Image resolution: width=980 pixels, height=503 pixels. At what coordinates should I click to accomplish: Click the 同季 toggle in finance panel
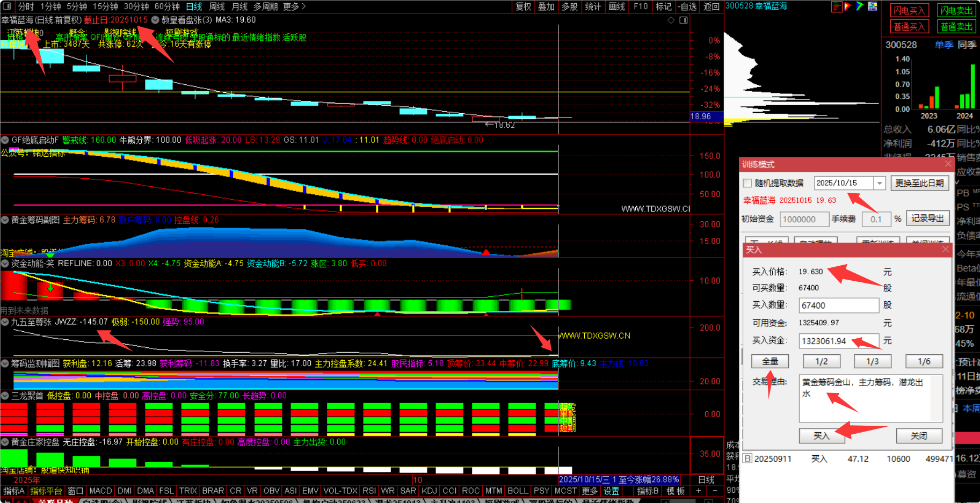tap(967, 45)
